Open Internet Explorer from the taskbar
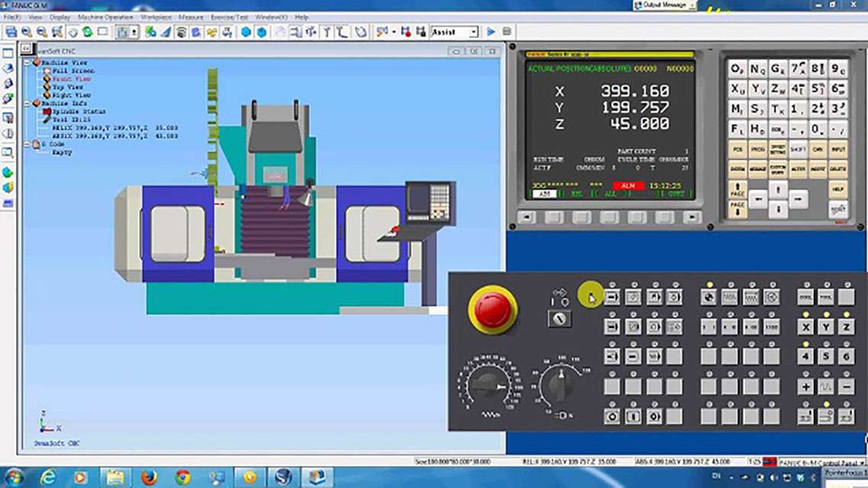868x488 pixels. (x=48, y=477)
